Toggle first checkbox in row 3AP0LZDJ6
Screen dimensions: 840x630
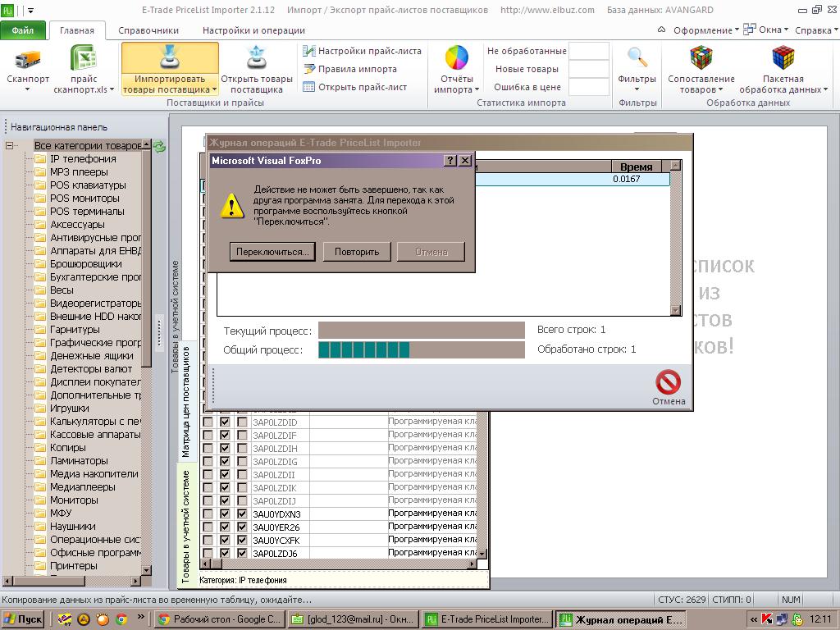[208, 554]
